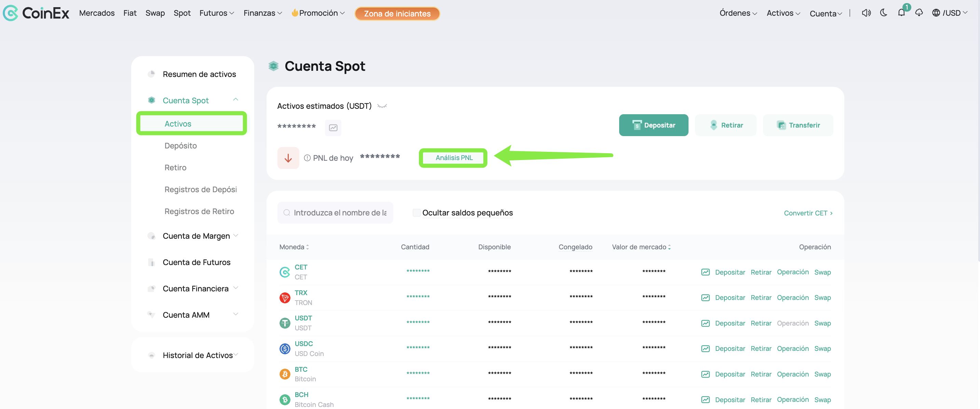The height and width of the screenshot is (409, 980).
Task: Open the Futuros dropdown menu
Action: 216,13
